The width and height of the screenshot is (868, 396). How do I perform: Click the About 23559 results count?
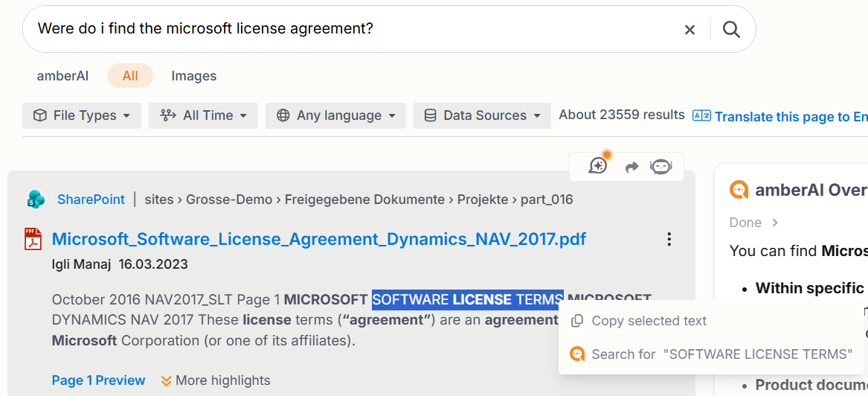(x=622, y=115)
